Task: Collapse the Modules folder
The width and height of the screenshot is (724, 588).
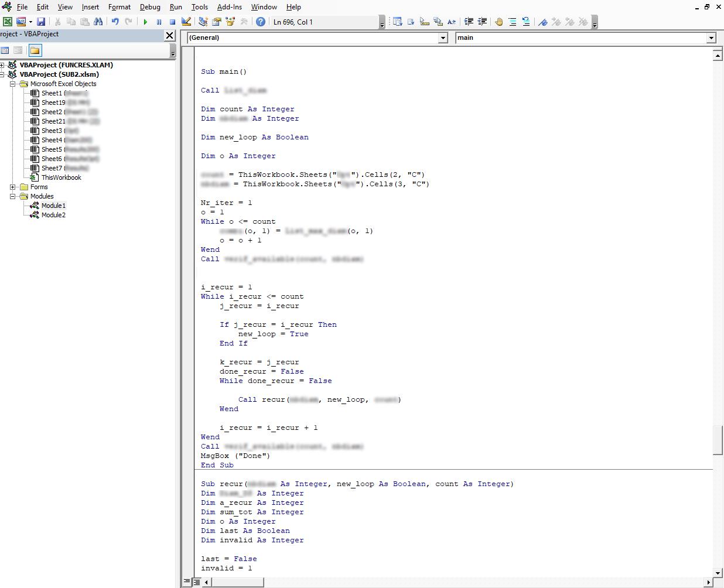Action: pos(13,196)
